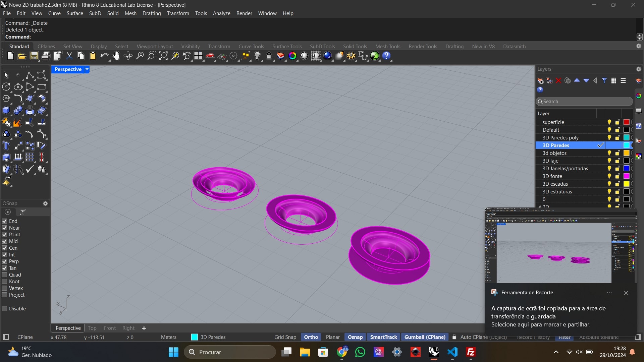Select the Text tool in left sidebar

coord(6,145)
